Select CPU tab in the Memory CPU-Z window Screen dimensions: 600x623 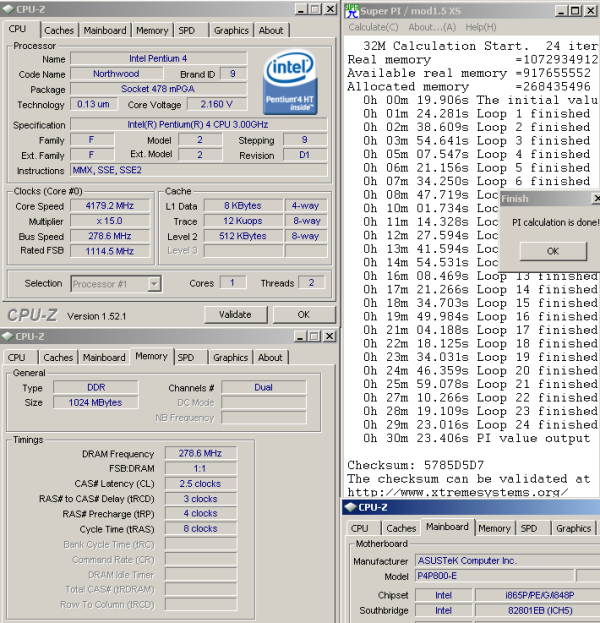pos(16,358)
